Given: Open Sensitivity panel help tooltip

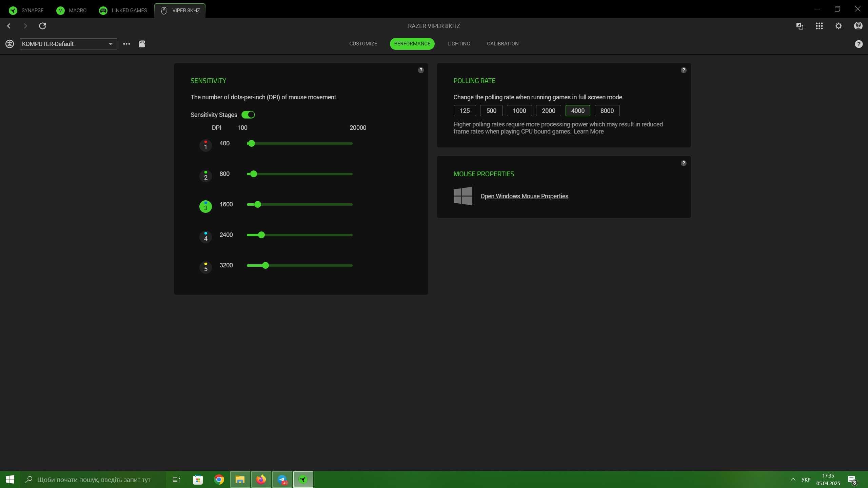Looking at the screenshot, I should pyautogui.click(x=421, y=70).
